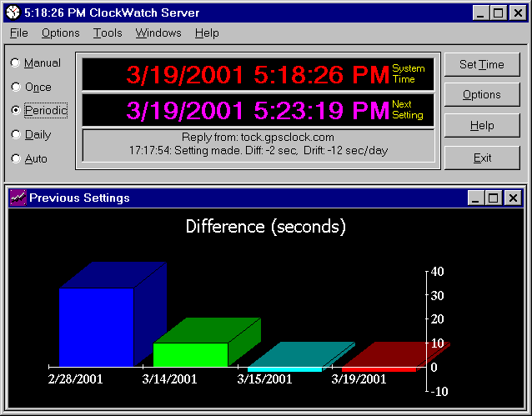Minimize the ClockWatch Server window
This screenshot has height=416, width=532.
(x=481, y=13)
